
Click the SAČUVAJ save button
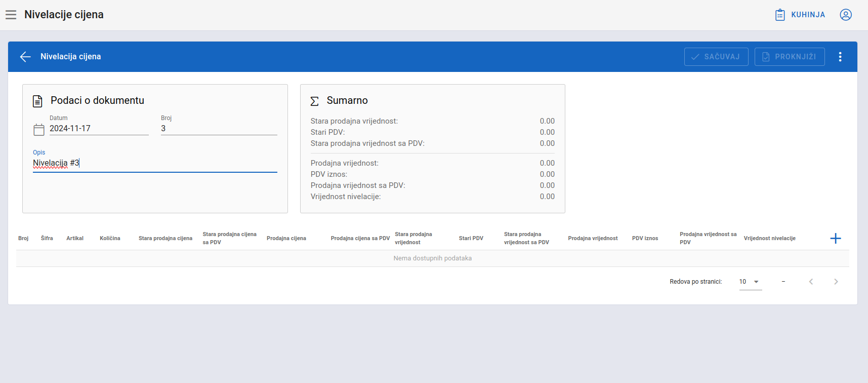(x=716, y=57)
